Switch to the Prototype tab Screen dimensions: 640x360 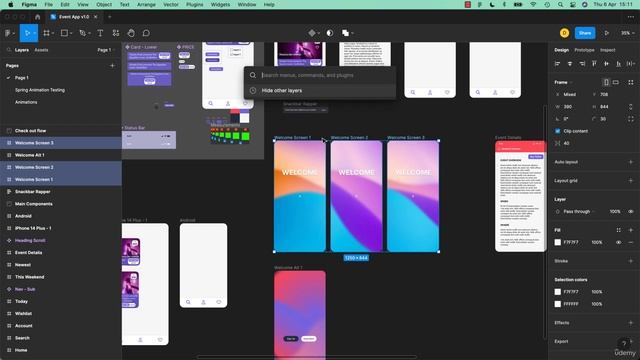584,50
